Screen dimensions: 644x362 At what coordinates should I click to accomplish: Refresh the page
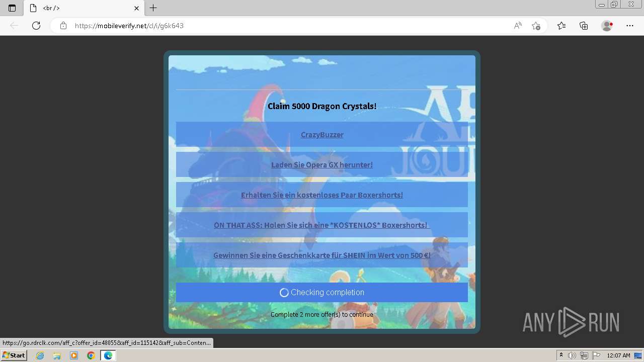[x=36, y=26]
